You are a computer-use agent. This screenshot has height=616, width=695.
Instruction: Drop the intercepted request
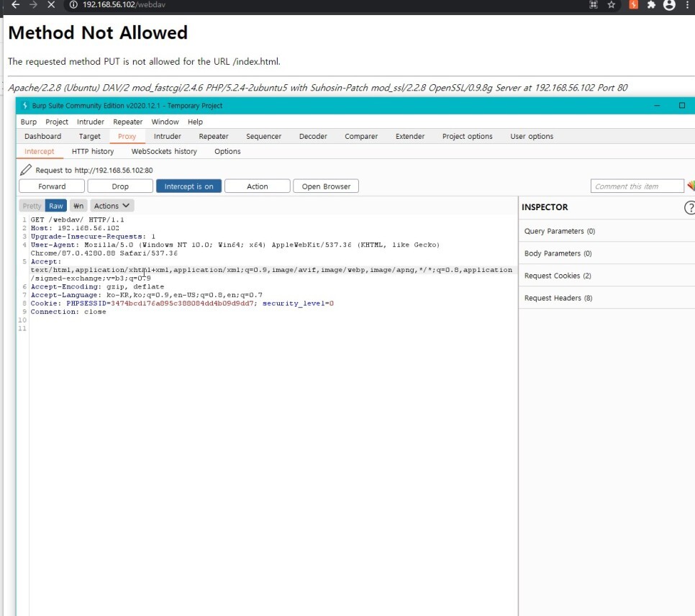[120, 186]
